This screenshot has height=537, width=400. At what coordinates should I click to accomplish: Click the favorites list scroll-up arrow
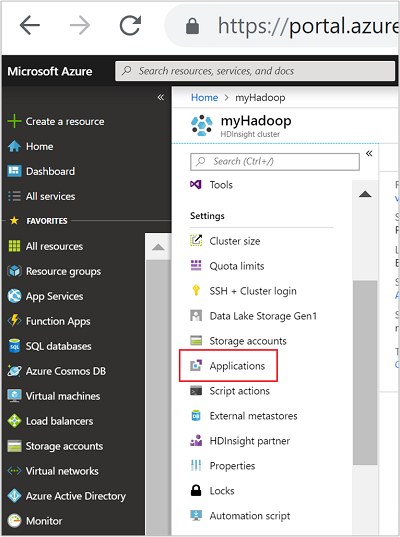coord(158,247)
